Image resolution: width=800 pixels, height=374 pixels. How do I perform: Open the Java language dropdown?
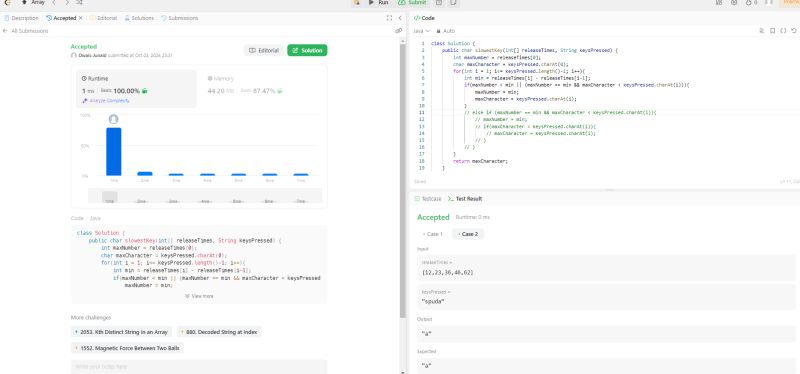click(421, 31)
